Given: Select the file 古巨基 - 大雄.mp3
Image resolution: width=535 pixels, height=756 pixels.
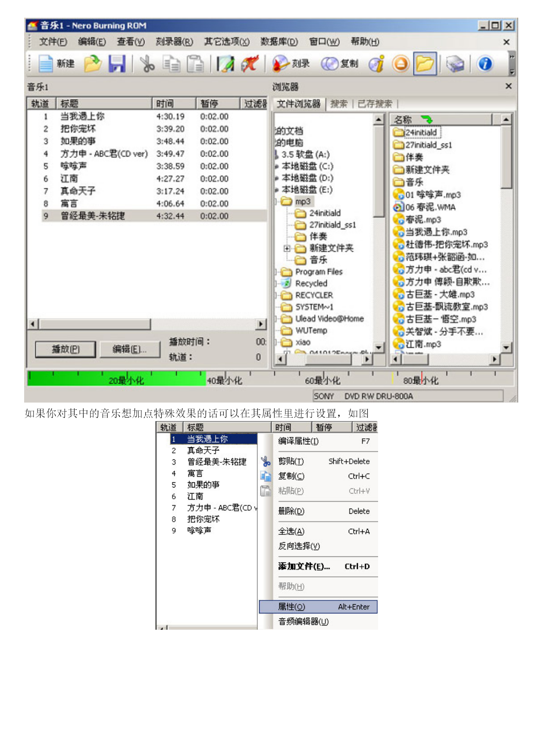Looking at the screenshot, I should pyautogui.click(x=434, y=294).
